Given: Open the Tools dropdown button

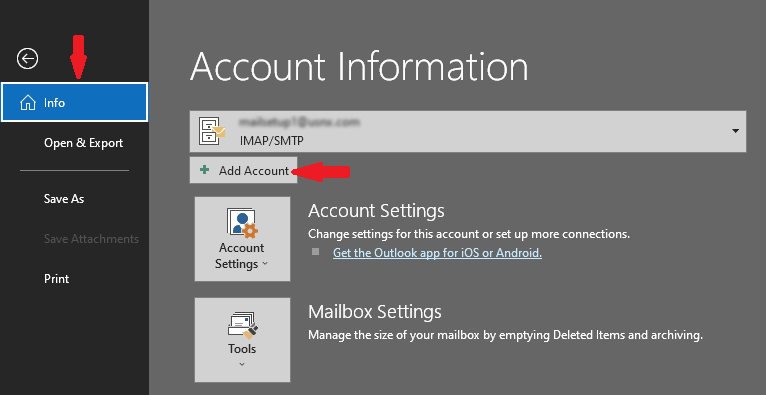Looking at the screenshot, I should pos(242,339).
